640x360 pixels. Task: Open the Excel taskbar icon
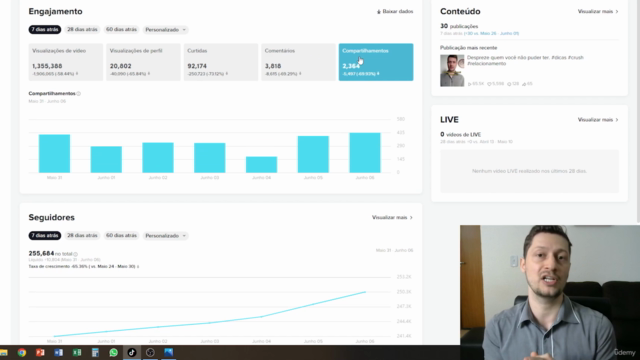77,353
